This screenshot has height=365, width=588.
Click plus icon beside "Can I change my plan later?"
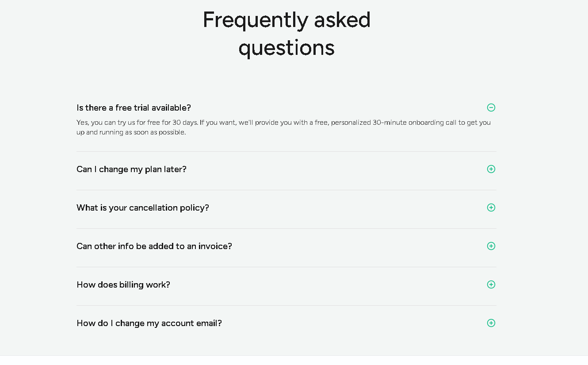(x=491, y=169)
